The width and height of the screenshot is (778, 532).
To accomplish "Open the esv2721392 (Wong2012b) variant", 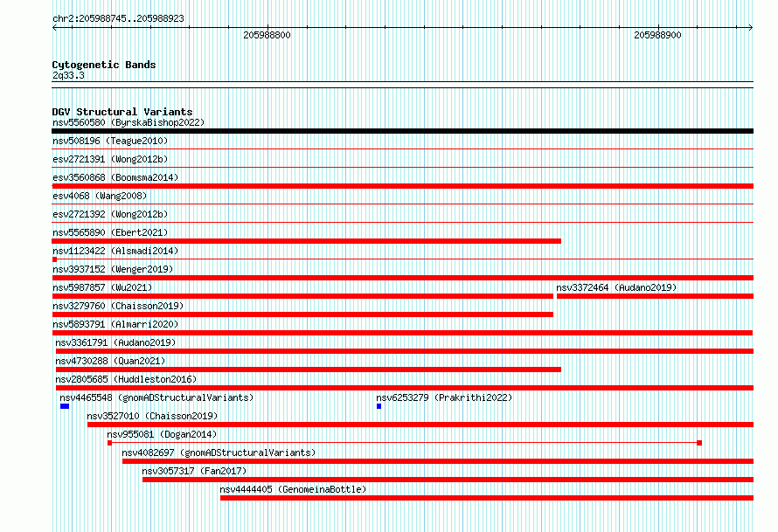I will coord(110,214).
